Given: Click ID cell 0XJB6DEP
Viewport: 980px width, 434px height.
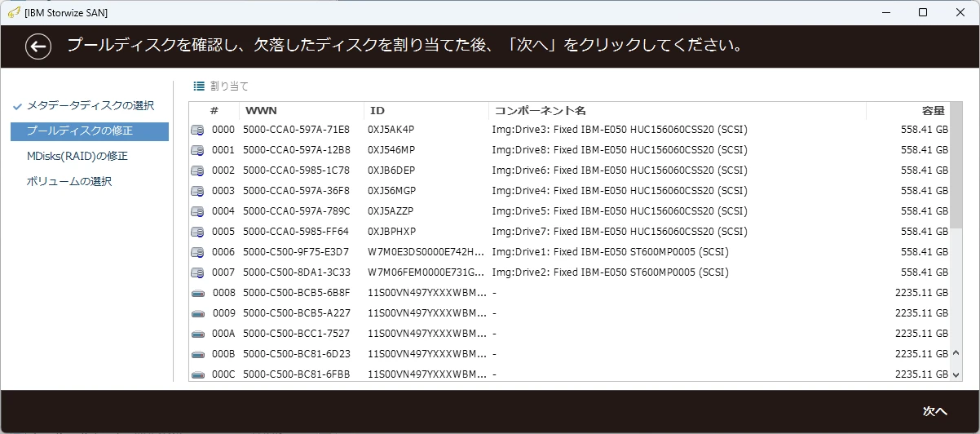Looking at the screenshot, I should click(391, 170).
